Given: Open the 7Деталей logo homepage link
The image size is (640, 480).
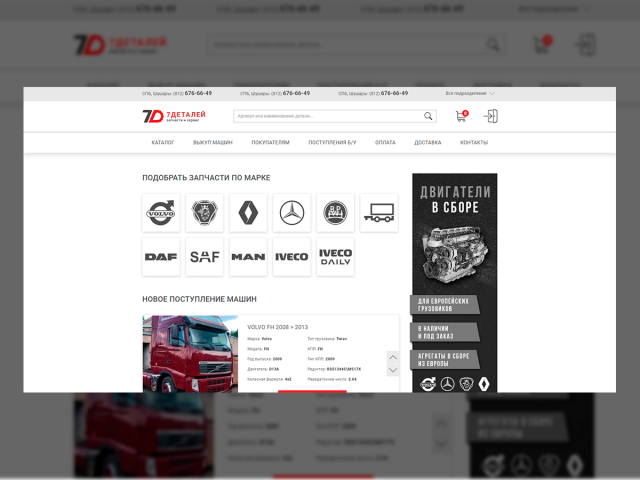Looking at the screenshot, I should pyautogui.click(x=174, y=116).
